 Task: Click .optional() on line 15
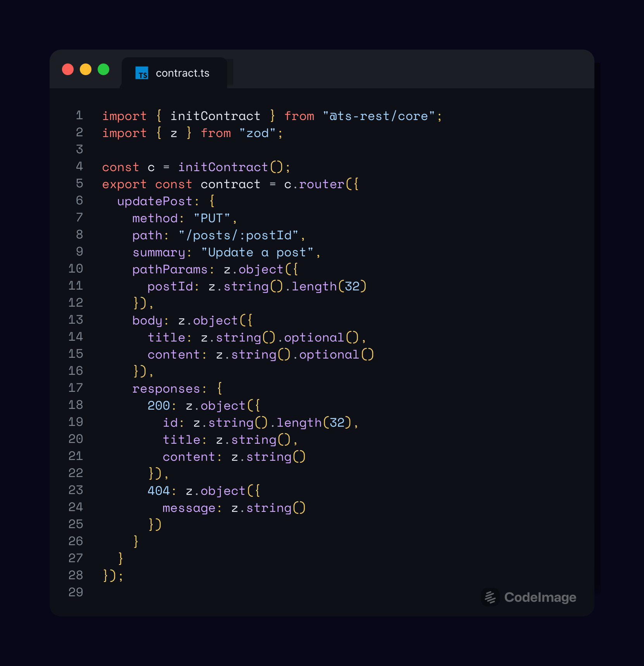(333, 355)
